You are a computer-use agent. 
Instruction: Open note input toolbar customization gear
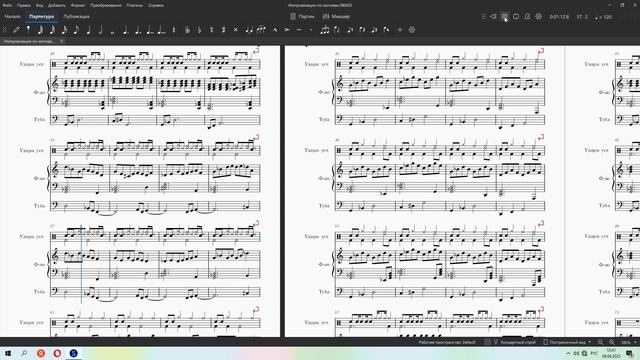point(412,29)
